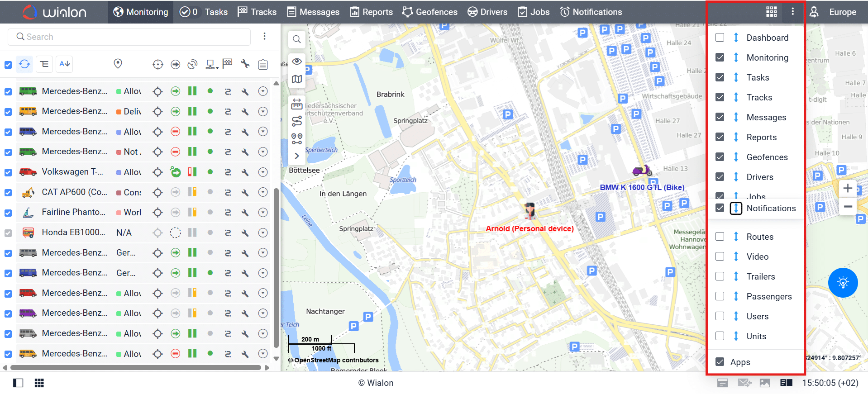Open the Europe user menu
Screen dimensions: 868x394
pyautogui.click(x=843, y=12)
